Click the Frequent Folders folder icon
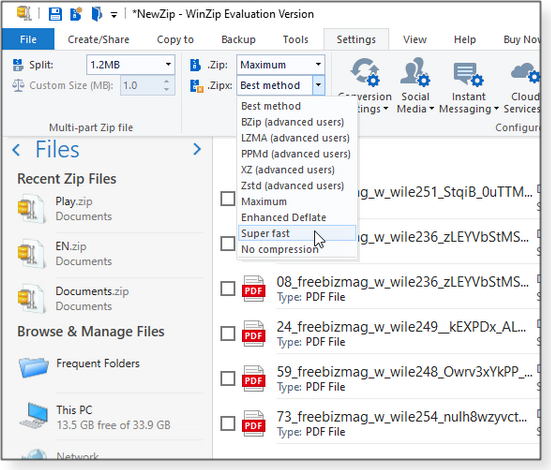This screenshot has height=470, width=551. pos(33,367)
